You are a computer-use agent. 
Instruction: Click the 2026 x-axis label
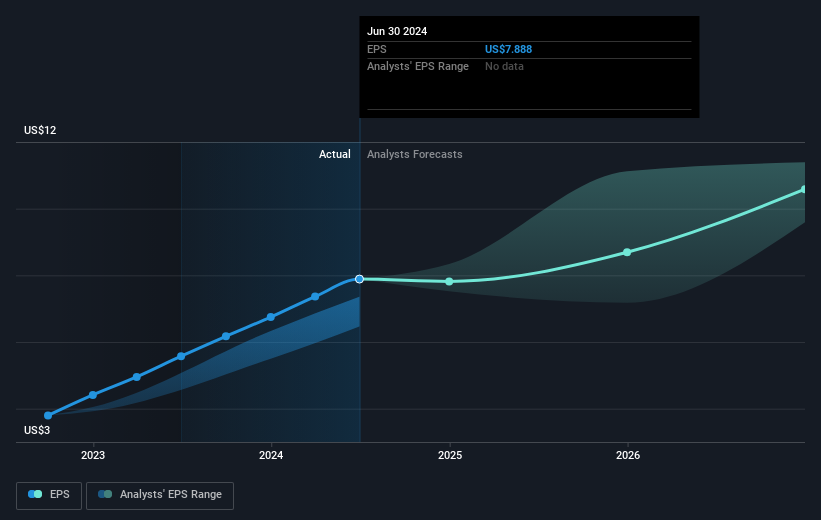628,455
